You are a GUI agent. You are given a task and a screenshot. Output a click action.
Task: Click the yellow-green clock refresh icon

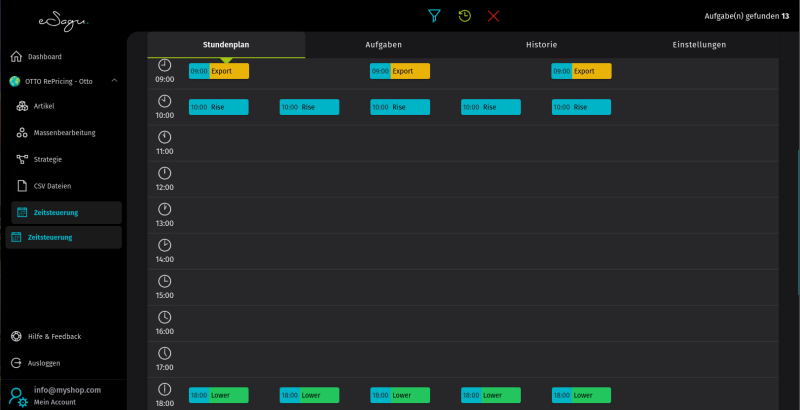(x=464, y=16)
